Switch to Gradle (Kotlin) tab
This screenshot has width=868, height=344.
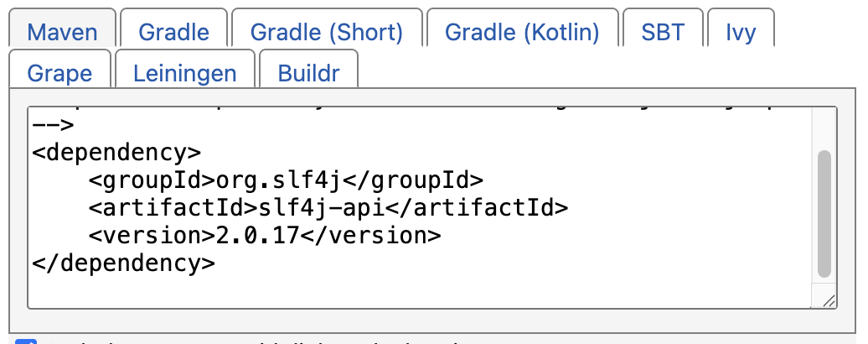click(x=522, y=28)
